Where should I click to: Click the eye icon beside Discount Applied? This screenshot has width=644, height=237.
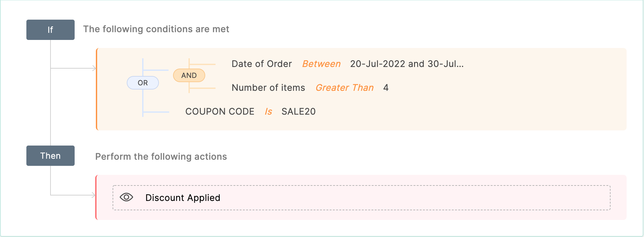[126, 197]
